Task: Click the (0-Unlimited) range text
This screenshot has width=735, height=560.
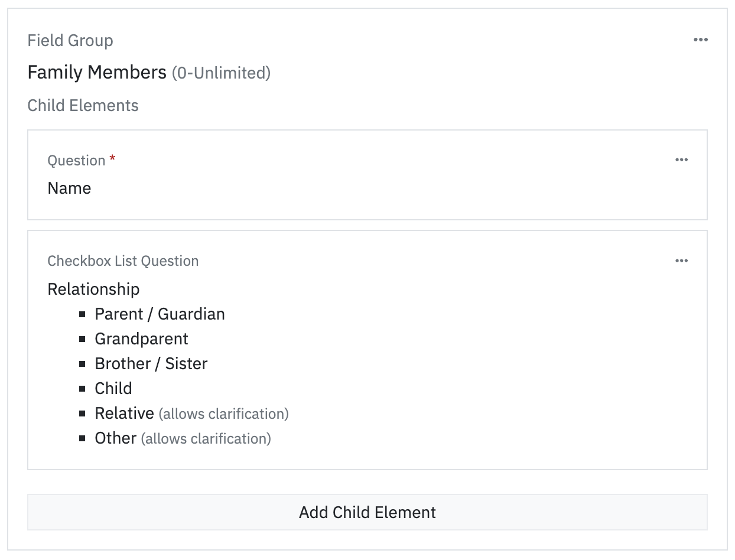Action: [x=221, y=73]
